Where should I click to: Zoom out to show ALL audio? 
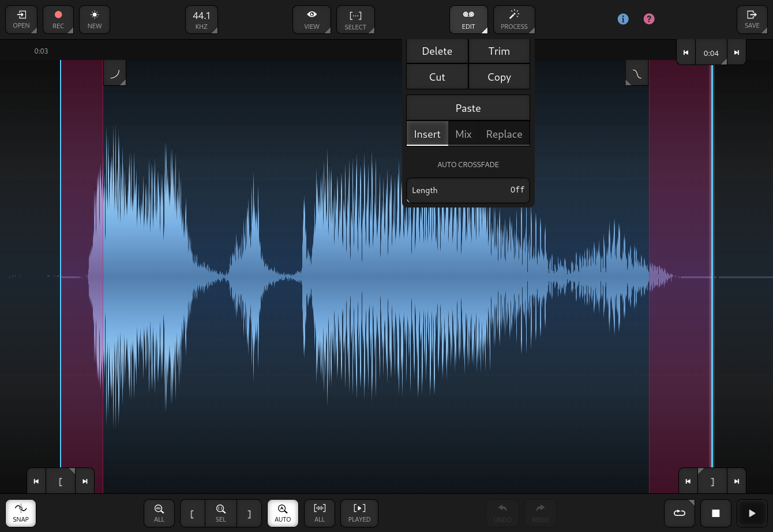(159, 513)
